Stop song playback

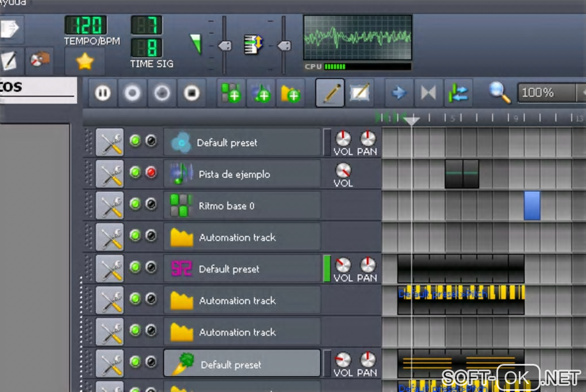(x=192, y=93)
